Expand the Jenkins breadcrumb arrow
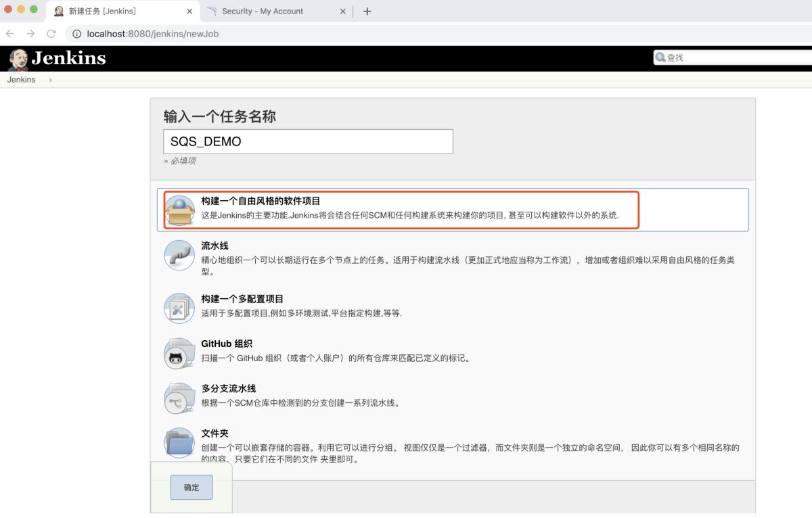This screenshot has width=812, height=518. 51,80
